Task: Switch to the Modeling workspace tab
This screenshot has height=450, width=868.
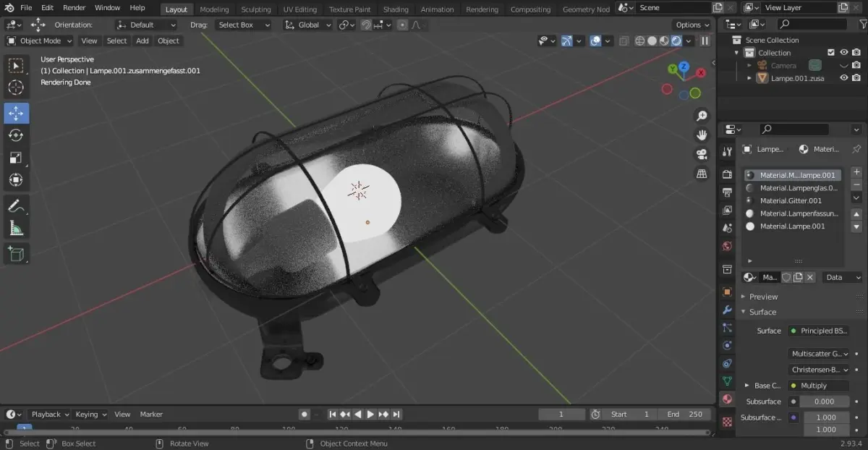Action: (214, 9)
